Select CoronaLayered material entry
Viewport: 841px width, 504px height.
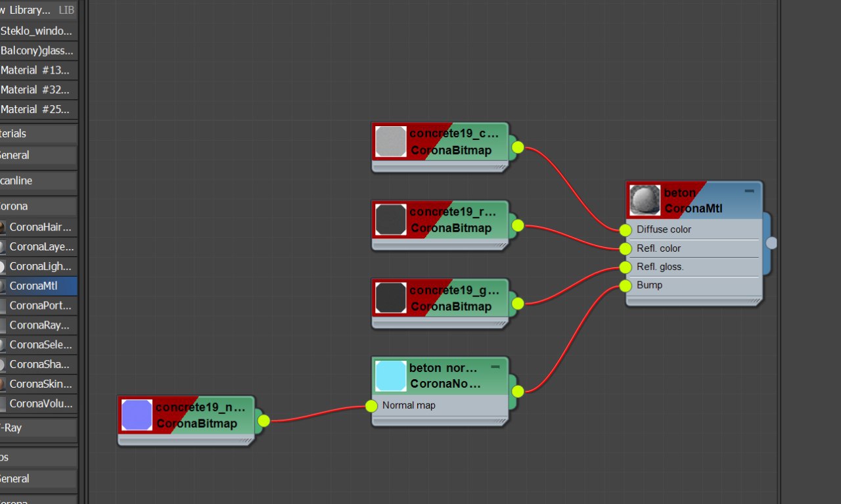coord(38,247)
